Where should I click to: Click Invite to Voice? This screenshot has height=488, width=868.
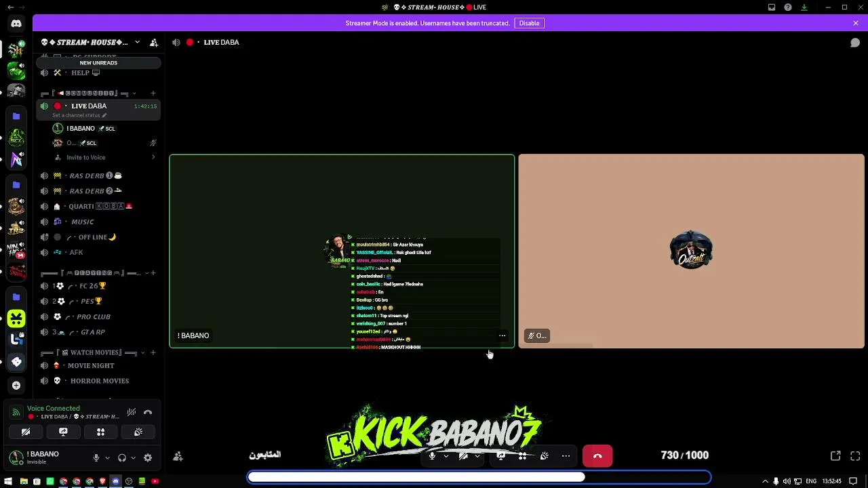pos(85,157)
